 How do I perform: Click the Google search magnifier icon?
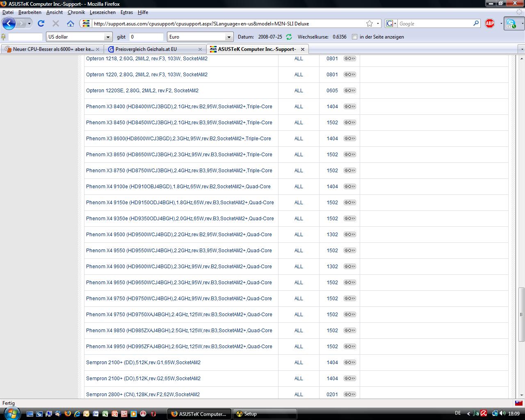pyautogui.click(x=476, y=23)
